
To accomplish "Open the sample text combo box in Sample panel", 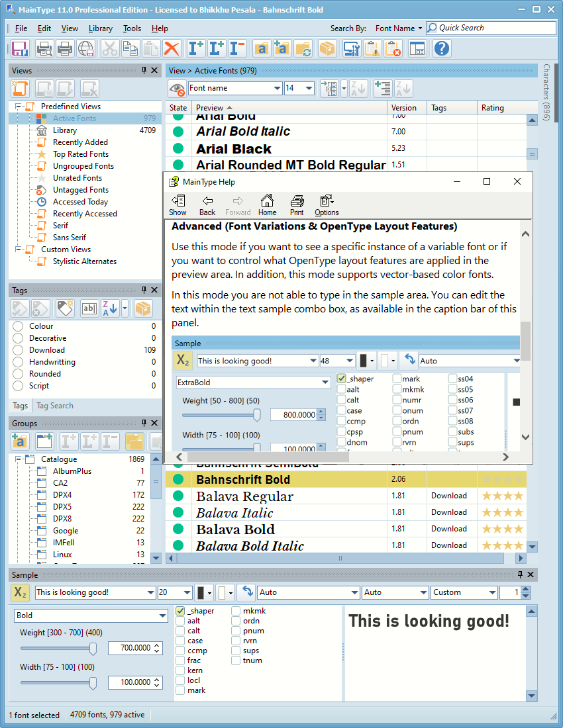I will pyautogui.click(x=150, y=592).
